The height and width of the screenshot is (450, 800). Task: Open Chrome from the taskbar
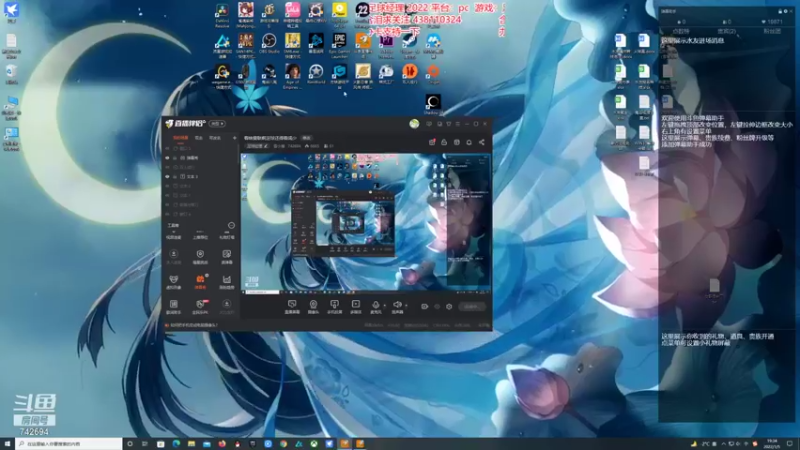pos(283,444)
